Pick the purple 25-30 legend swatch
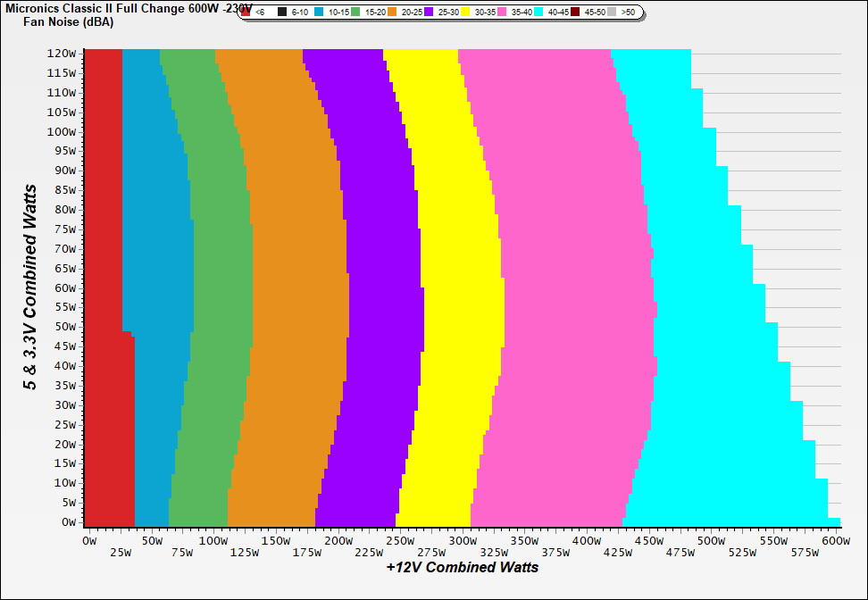Viewport: 868px width, 600px height. (x=429, y=12)
